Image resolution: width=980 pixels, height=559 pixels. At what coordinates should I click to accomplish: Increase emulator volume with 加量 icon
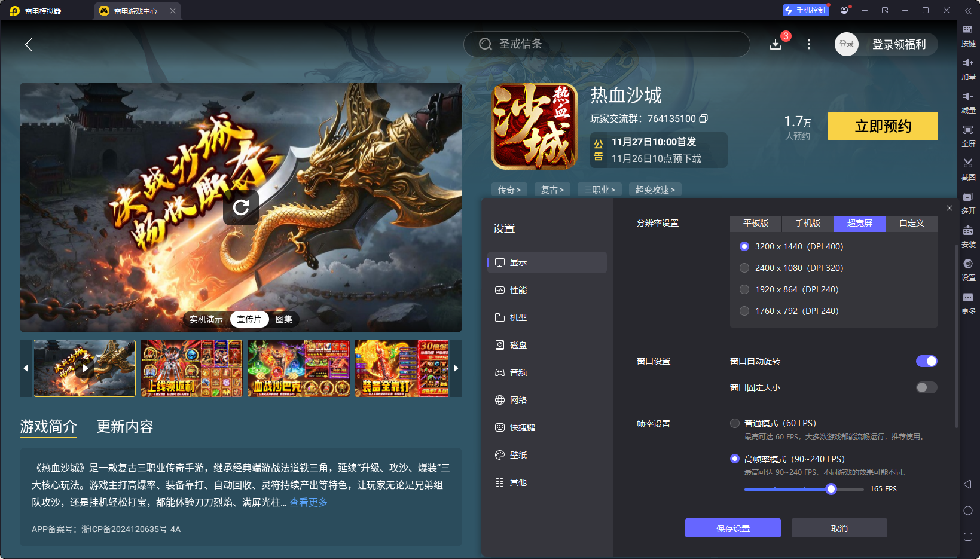[969, 68]
